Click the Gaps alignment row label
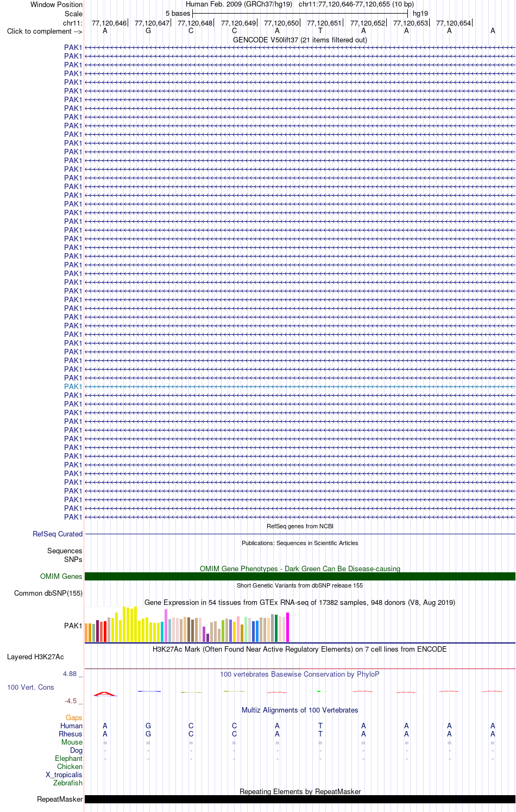This screenshot has width=516, height=812. [74, 717]
